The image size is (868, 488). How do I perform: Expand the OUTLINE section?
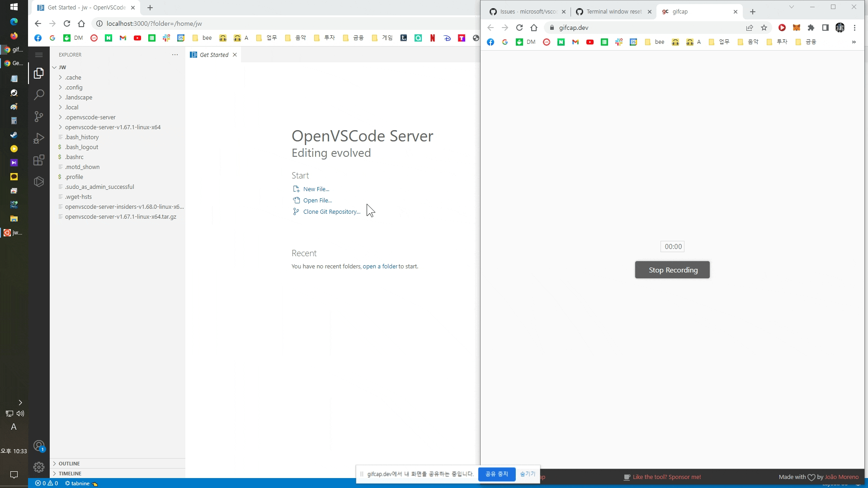point(69,464)
